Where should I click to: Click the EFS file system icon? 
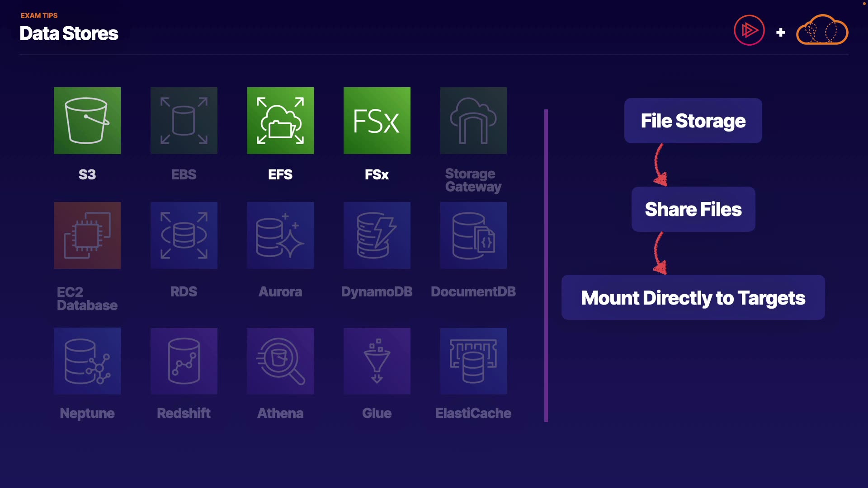[x=280, y=121]
